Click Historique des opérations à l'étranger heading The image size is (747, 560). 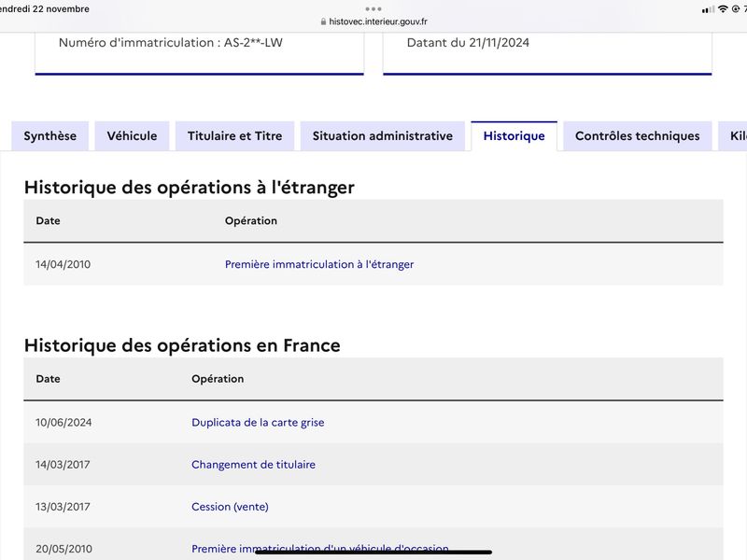tap(190, 188)
